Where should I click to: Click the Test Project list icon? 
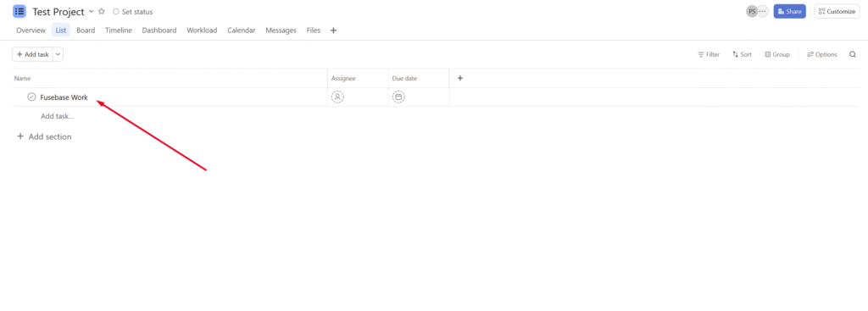[x=19, y=11]
